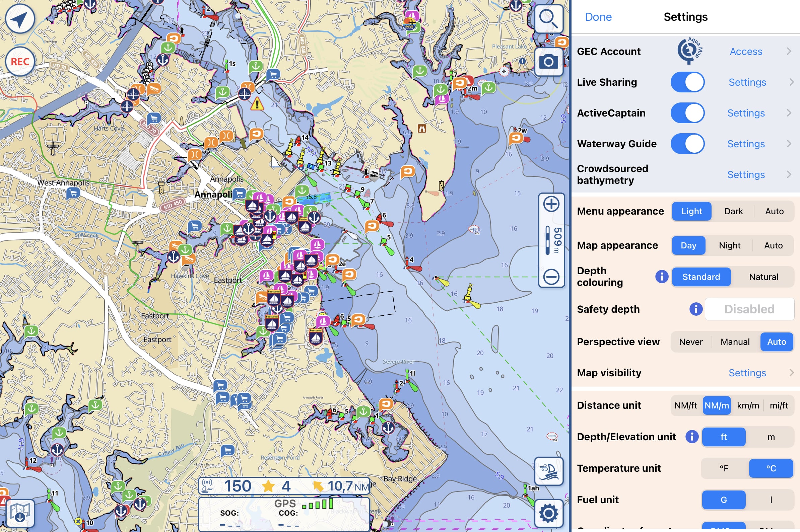Image resolution: width=800 pixels, height=532 pixels.
Task: Set Temperature unit to °C
Action: click(x=771, y=468)
